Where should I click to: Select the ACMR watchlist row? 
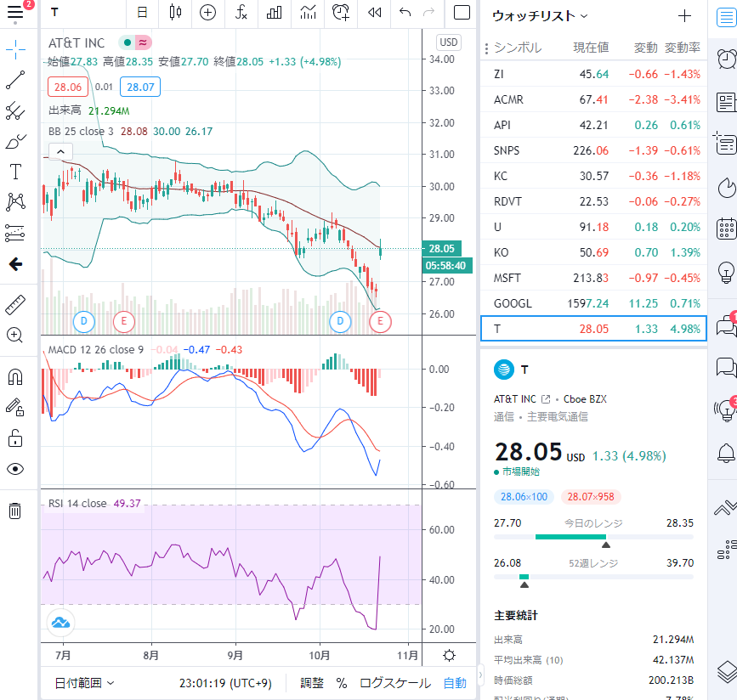pos(593,99)
